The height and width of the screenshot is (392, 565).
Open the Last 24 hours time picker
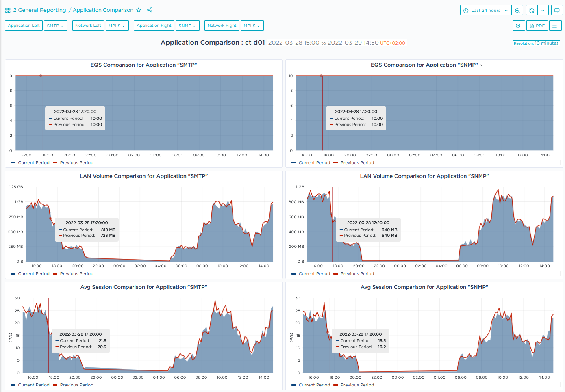pyautogui.click(x=485, y=11)
